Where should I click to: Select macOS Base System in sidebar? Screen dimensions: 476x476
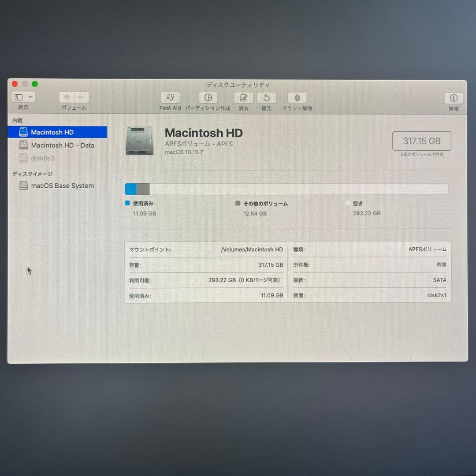point(62,186)
